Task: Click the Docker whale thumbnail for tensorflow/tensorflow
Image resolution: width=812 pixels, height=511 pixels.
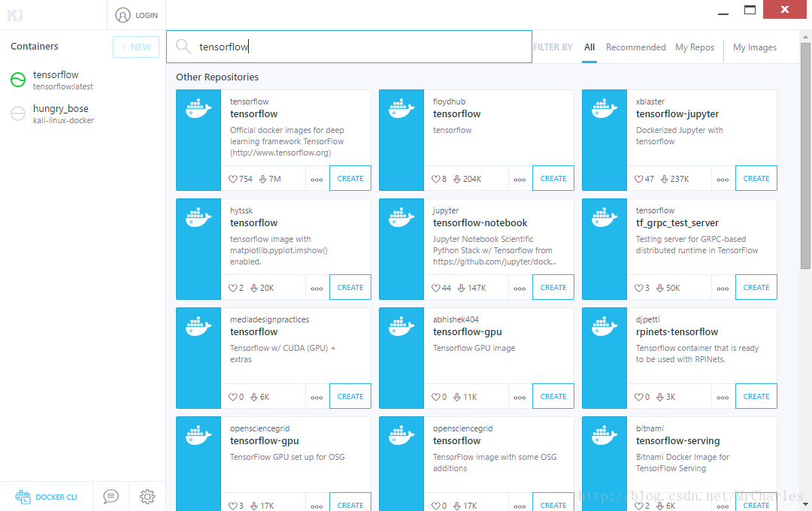Action: [198, 141]
